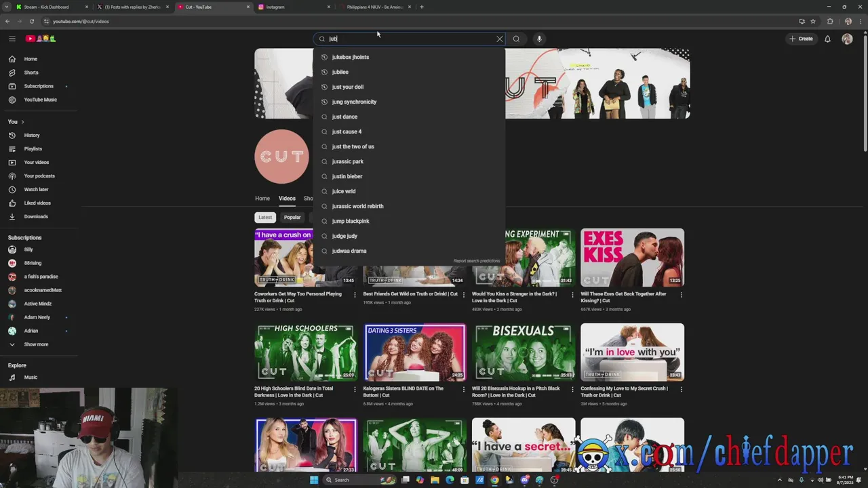Select the channel Videos tab

[287, 199]
